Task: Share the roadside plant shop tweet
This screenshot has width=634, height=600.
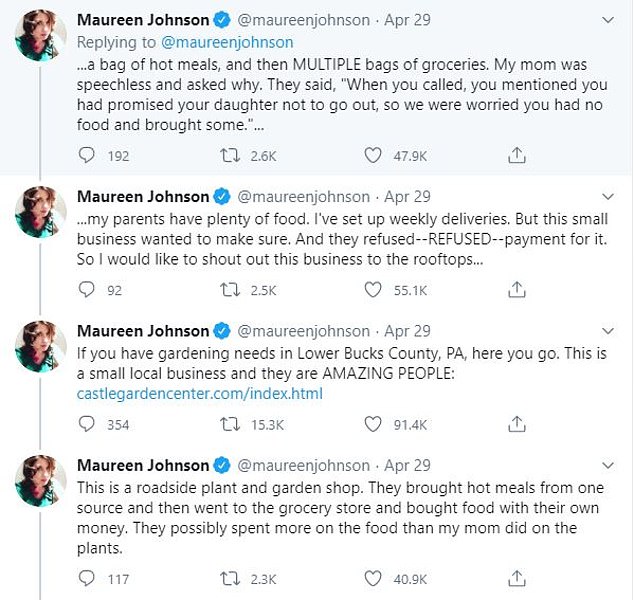Action: (516, 578)
